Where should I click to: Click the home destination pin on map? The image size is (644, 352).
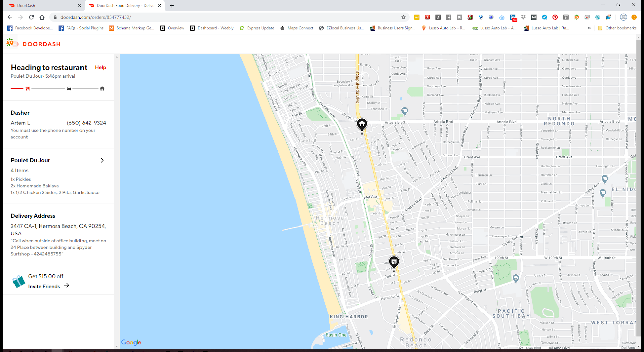point(362,124)
